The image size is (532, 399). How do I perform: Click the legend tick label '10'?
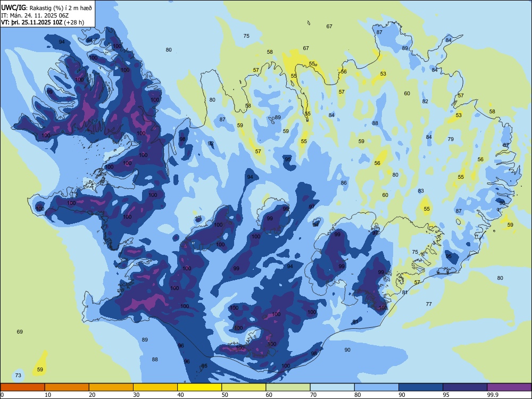(48, 395)
